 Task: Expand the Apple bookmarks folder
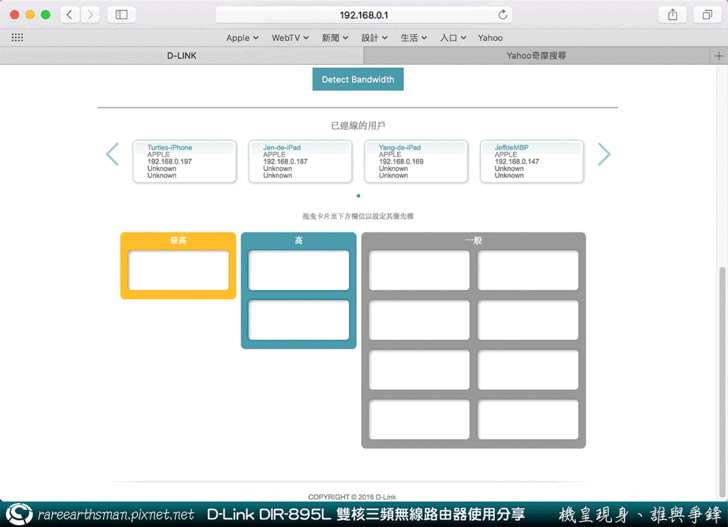(x=242, y=38)
